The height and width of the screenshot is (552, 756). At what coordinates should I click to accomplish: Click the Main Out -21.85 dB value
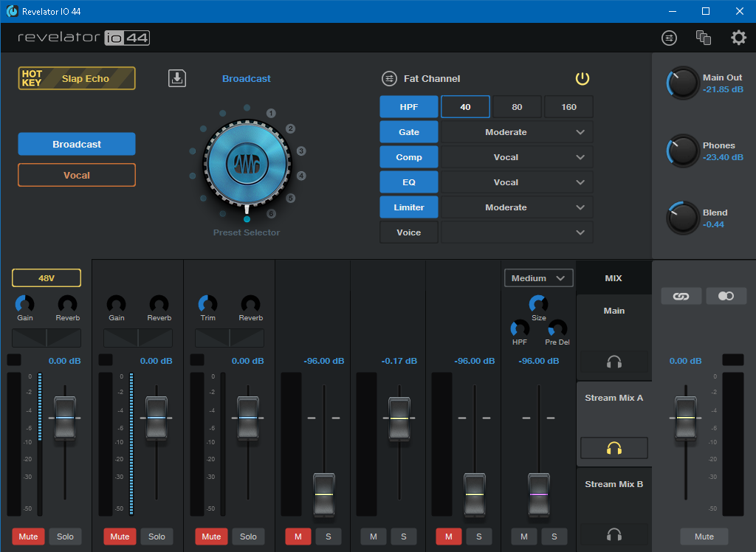pyautogui.click(x=723, y=89)
